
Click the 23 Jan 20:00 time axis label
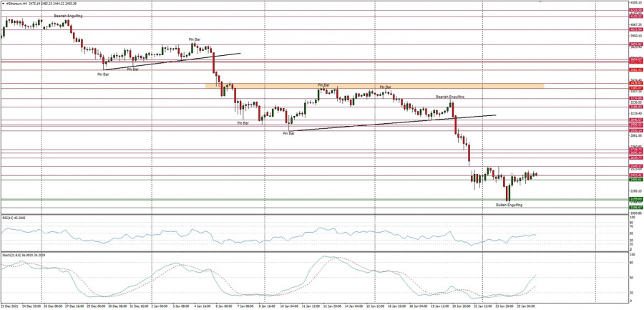504,306
